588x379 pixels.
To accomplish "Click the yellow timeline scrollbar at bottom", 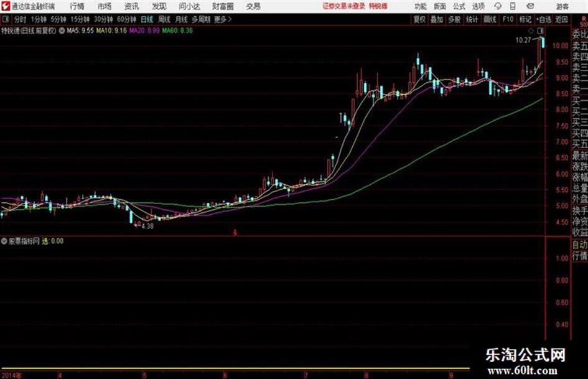I will 235,368.
